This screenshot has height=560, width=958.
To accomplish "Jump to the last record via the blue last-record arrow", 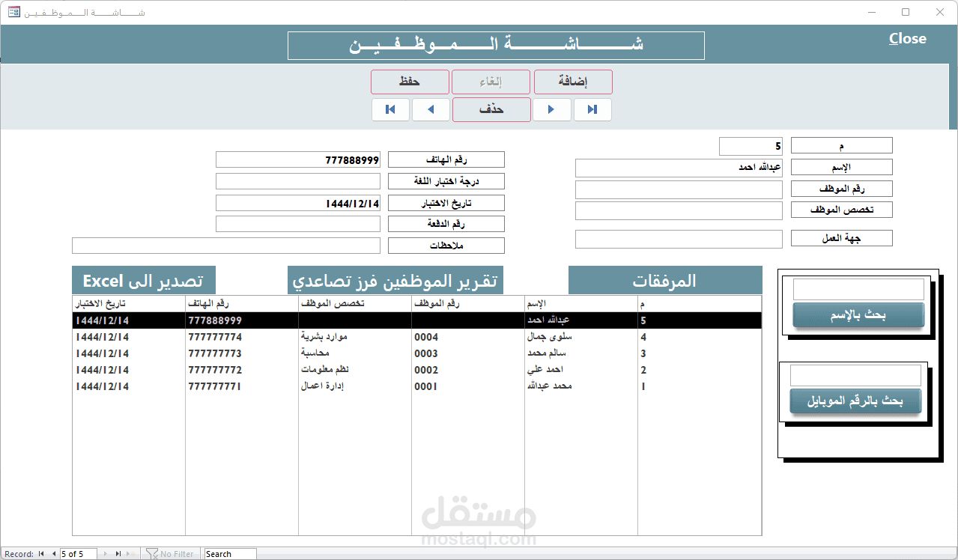I will [592, 109].
